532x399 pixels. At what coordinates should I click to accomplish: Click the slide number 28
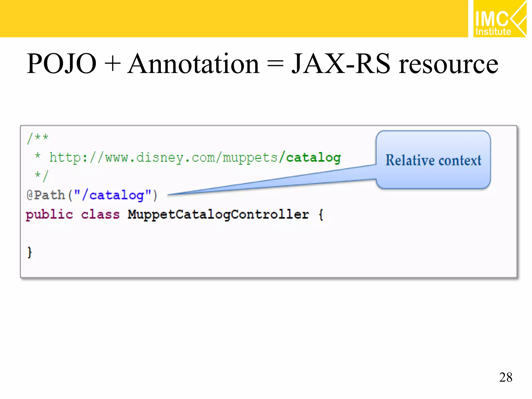(506, 377)
